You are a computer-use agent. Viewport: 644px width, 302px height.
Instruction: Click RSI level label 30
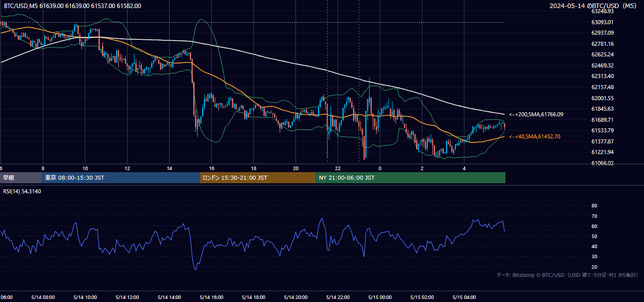click(x=594, y=257)
